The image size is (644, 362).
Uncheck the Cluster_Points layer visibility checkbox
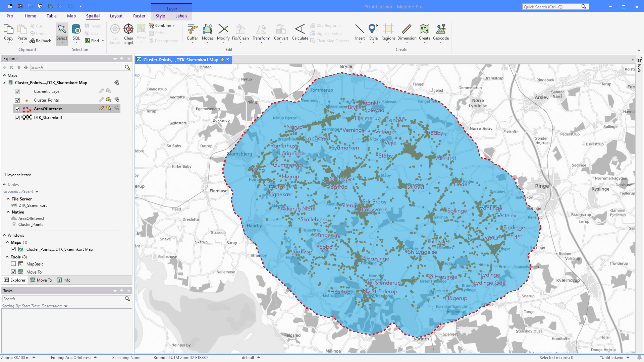(x=17, y=100)
